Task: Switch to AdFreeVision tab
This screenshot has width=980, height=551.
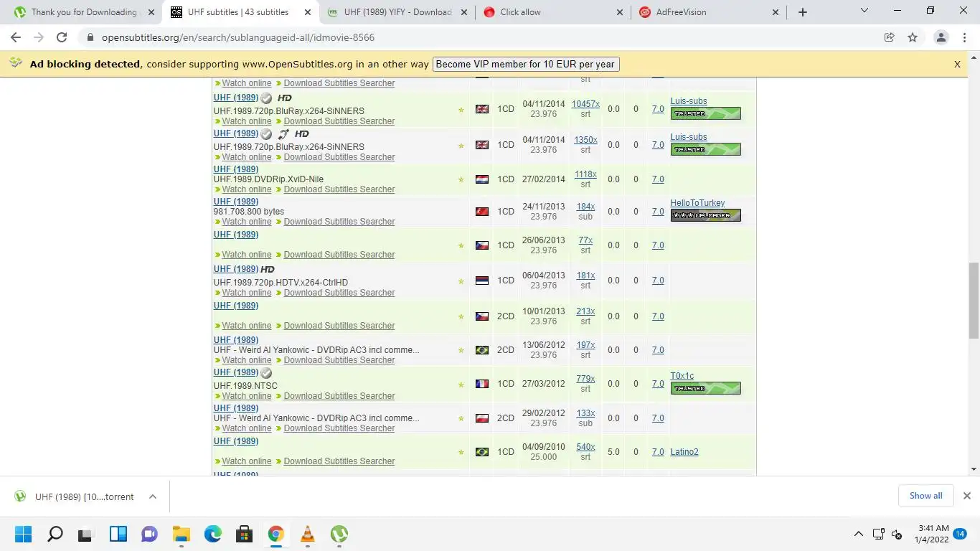Action: pos(709,12)
